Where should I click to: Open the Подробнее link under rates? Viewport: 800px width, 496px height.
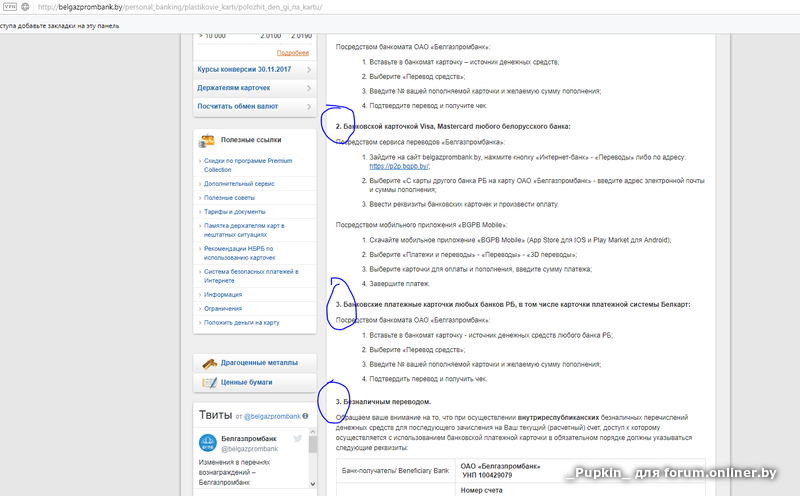pos(293,53)
